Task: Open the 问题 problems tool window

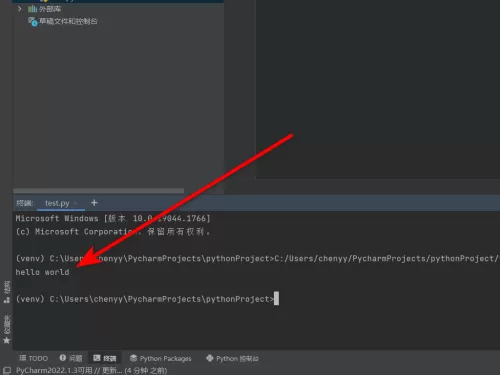Action: tap(71, 358)
